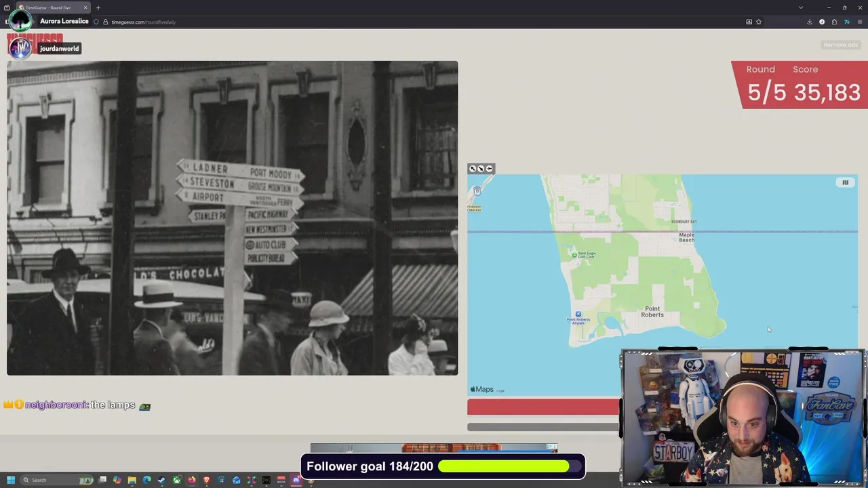Open the browser account icon
Screen dimensions: 868x488
(822, 22)
